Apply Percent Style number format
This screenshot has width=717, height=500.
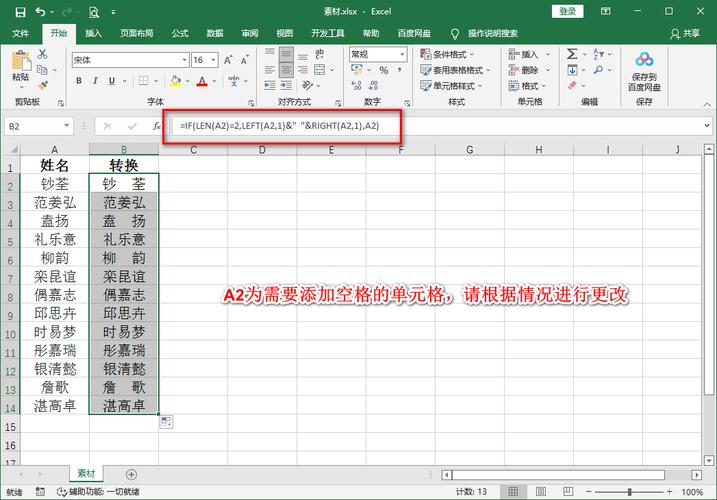[x=384, y=70]
